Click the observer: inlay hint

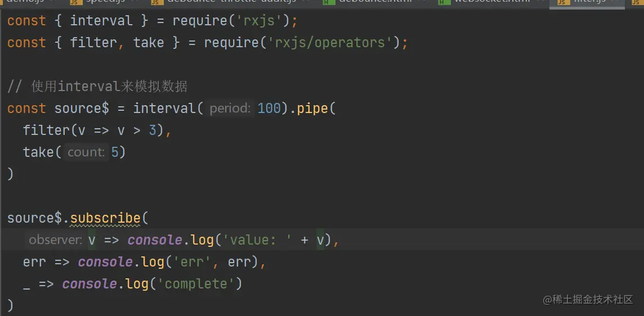pyautogui.click(x=55, y=240)
